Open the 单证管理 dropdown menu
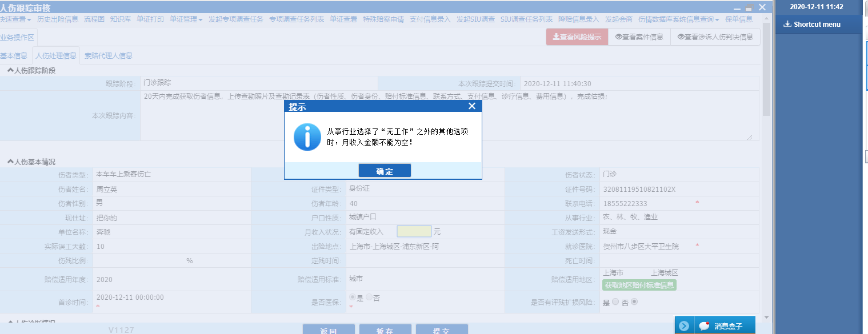 click(186, 19)
